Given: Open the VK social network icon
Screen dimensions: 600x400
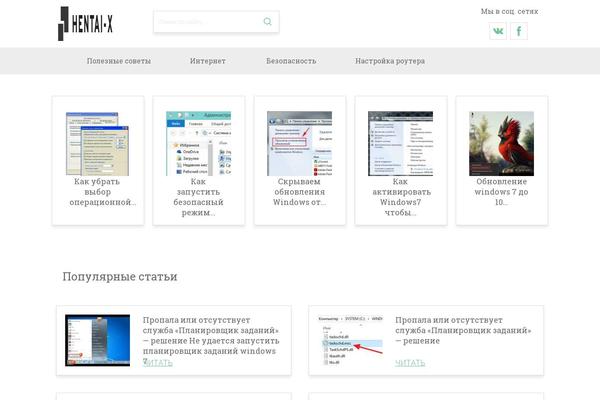Looking at the screenshot, I should pyautogui.click(x=498, y=31).
